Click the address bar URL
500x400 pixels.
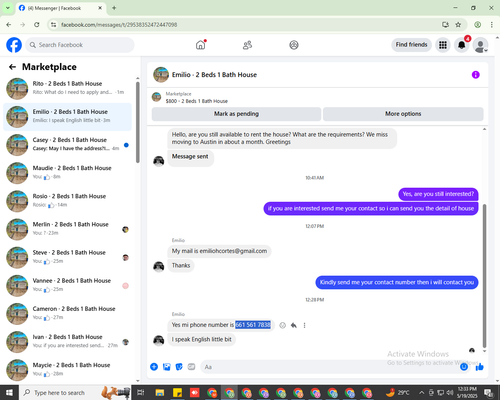(119, 25)
